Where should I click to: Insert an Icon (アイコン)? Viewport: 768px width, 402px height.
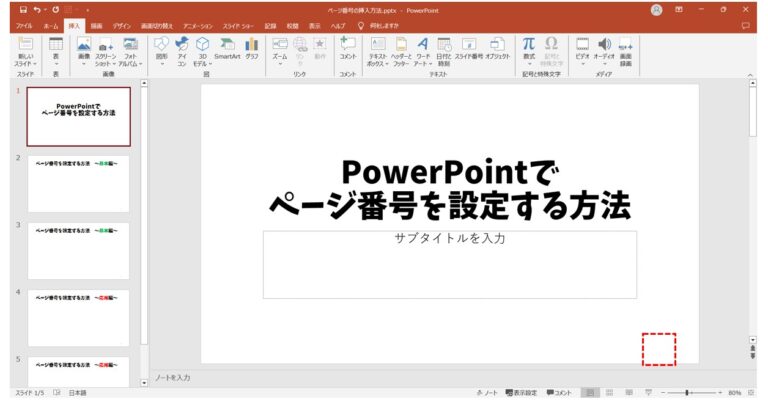[x=182, y=51]
